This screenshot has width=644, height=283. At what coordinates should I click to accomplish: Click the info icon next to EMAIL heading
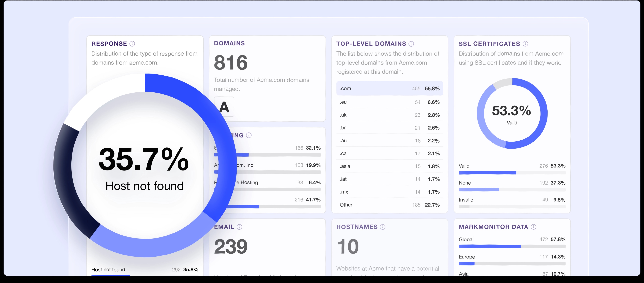(x=239, y=227)
